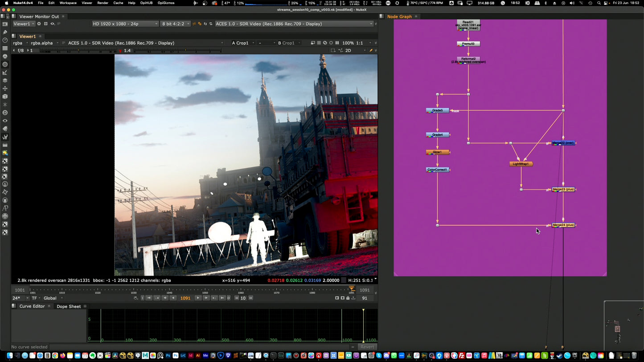Toggle the timeline lock icon
This screenshot has height=362, width=644.
(348, 298)
